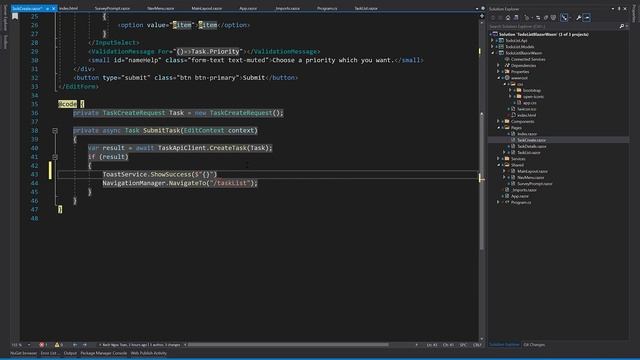Select Program.cs in Solution Explorer tree
This screenshot has height=360, width=640.
[x=521, y=202]
